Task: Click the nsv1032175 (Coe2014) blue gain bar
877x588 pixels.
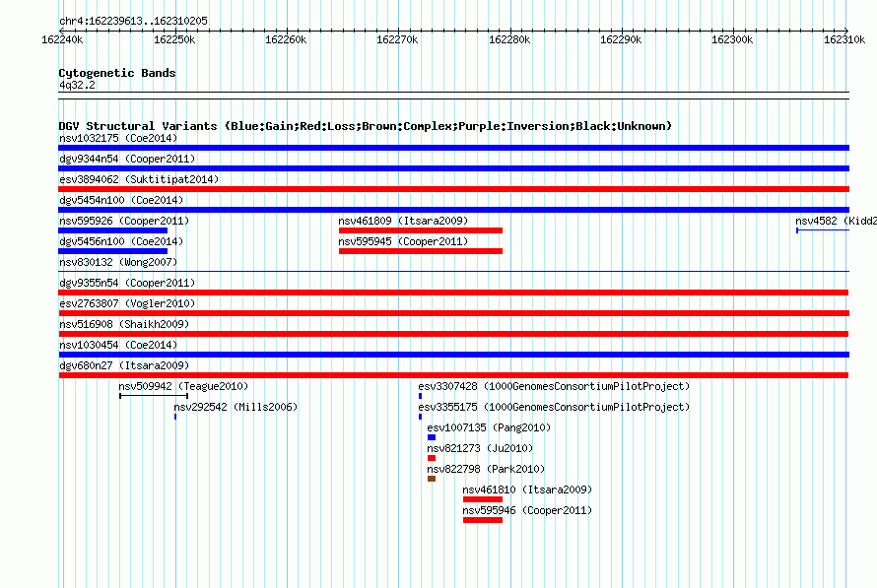Action: click(453, 148)
